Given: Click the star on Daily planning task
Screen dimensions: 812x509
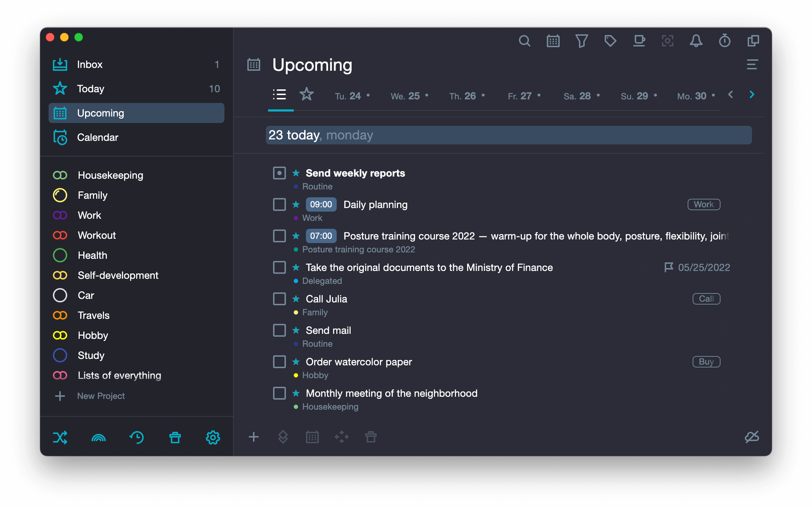Looking at the screenshot, I should [296, 204].
